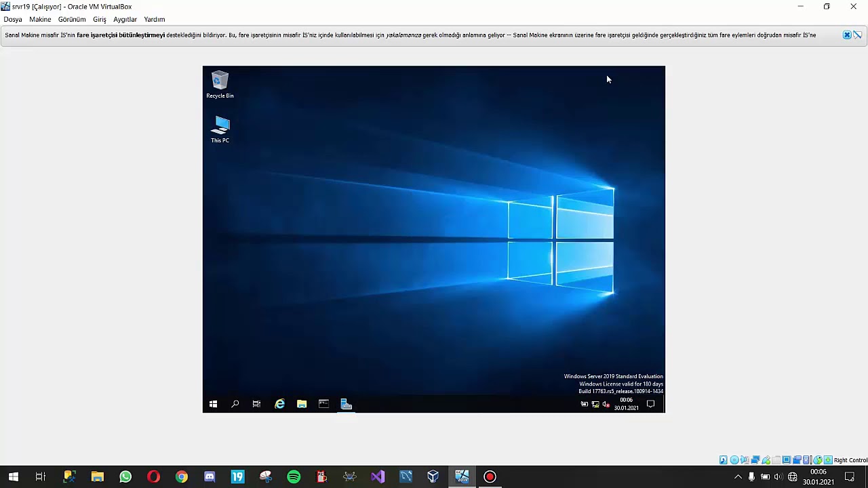Open host clock showing 00:06
This screenshot has height=488, width=868.
point(818,477)
